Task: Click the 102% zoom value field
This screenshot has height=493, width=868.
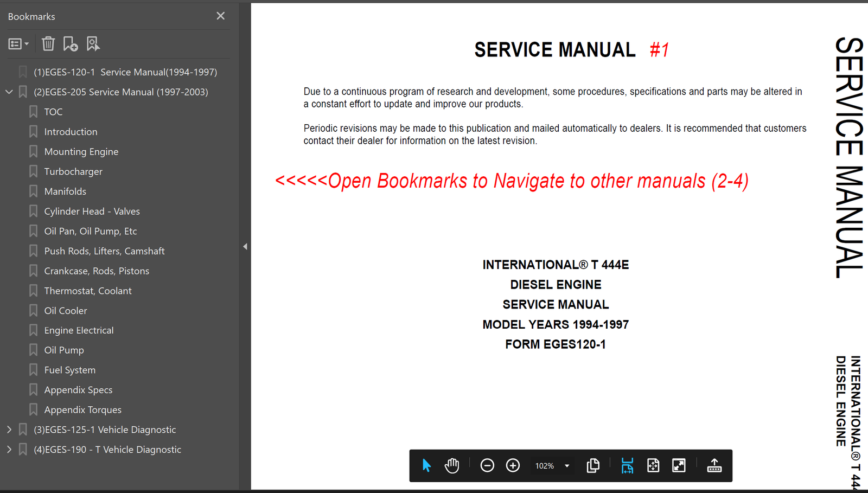Action: (545, 466)
